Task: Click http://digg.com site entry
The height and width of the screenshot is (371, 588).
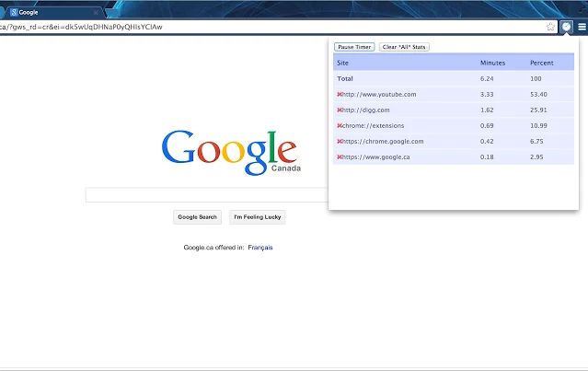Action: point(366,110)
